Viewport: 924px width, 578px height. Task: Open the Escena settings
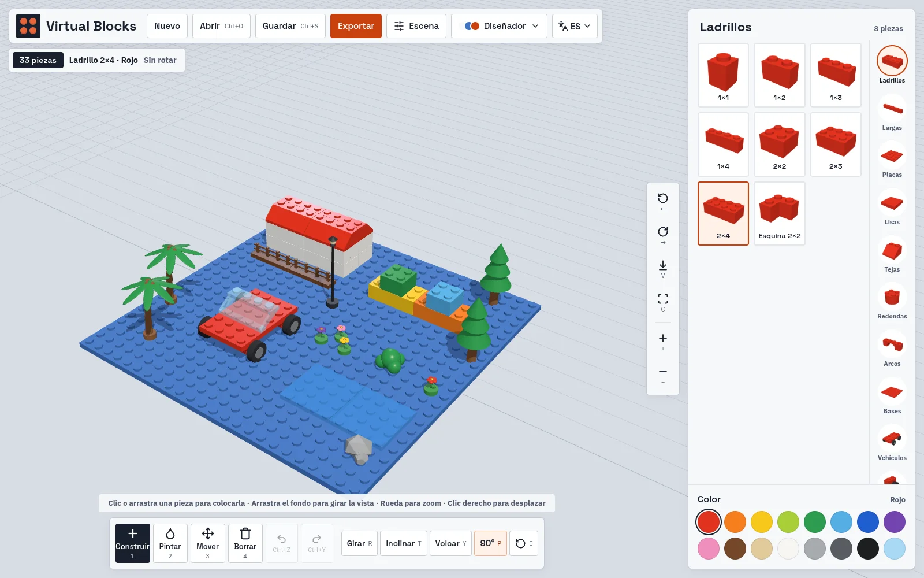pos(416,26)
